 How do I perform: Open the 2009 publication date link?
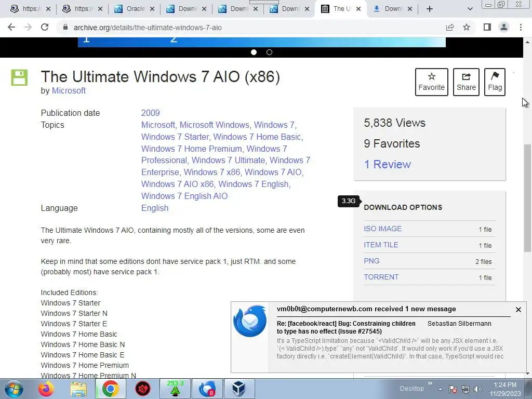[150, 113]
